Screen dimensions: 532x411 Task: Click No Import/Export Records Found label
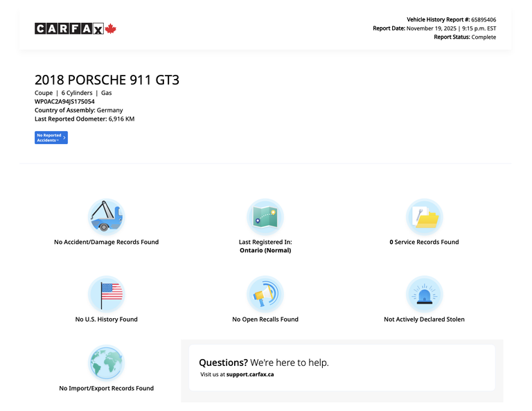point(106,388)
